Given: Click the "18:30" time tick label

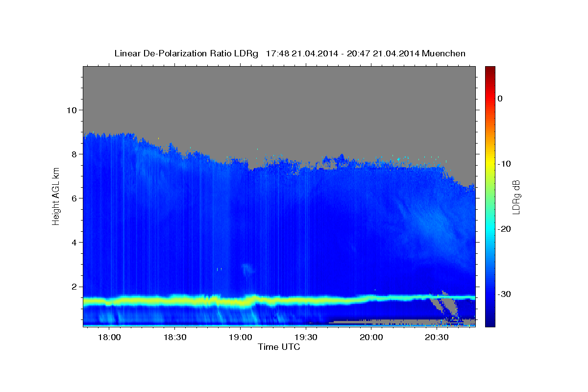Looking at the screenshot, I should pos(175,338).
